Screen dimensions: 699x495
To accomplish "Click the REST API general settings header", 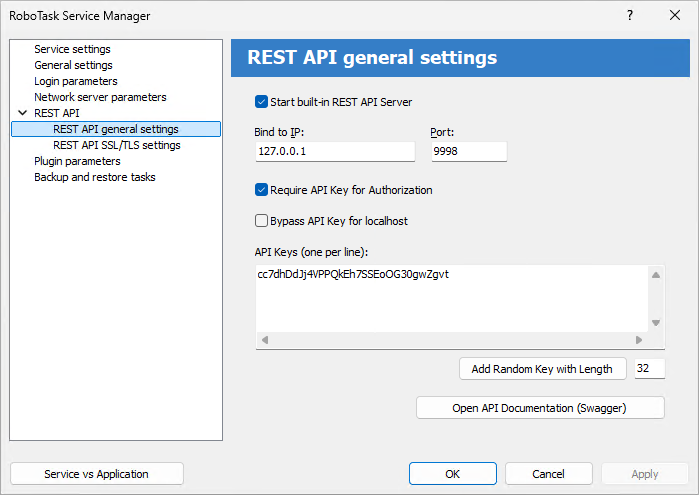I will point(461,58).
